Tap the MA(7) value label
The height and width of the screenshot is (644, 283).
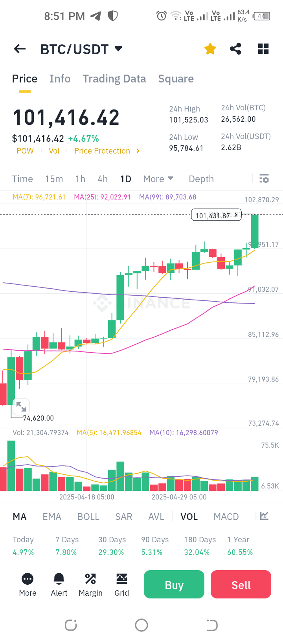(39, 197)
